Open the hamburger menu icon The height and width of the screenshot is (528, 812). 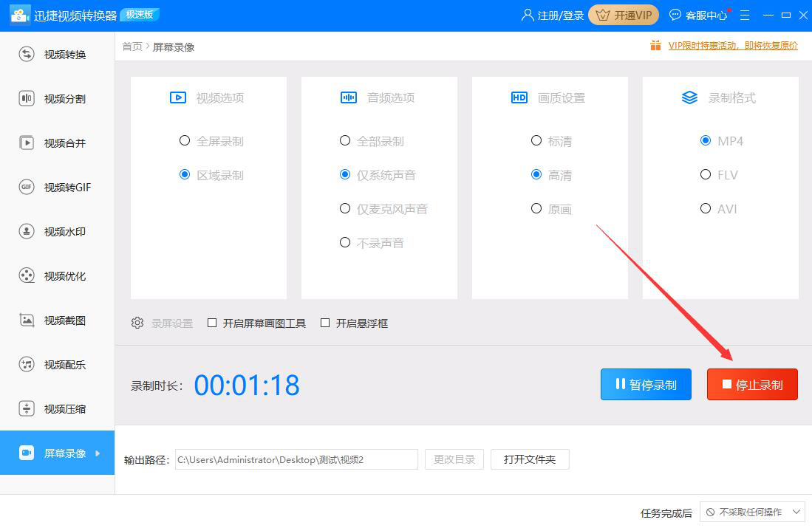tap(745, 15)
